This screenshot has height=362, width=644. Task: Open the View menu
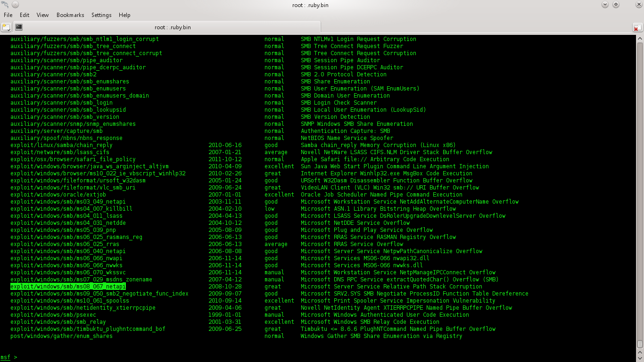pyautogui.click(x=43, y=15)
